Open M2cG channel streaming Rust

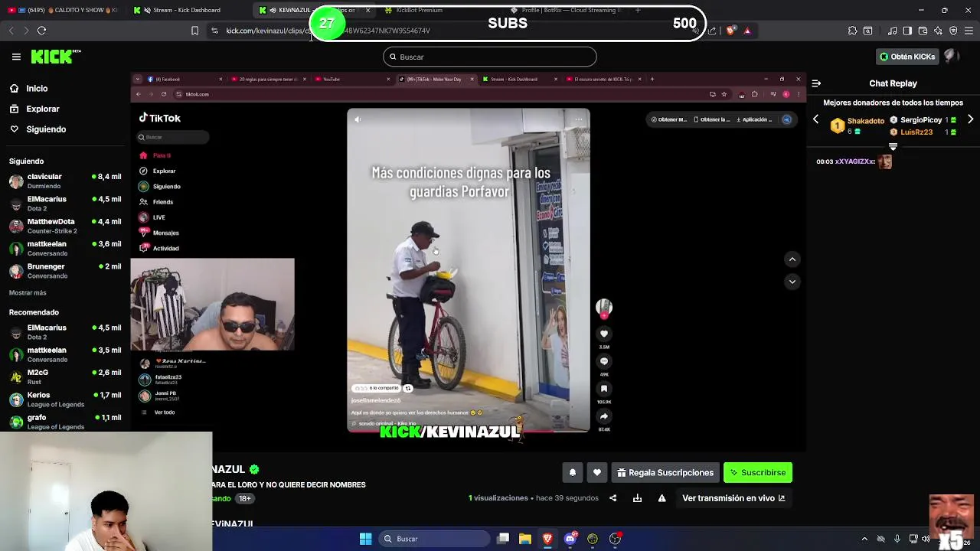(65, 377)
